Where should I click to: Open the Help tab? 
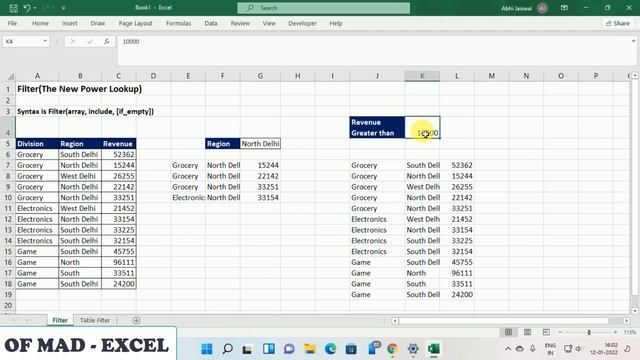click(336, 23)
